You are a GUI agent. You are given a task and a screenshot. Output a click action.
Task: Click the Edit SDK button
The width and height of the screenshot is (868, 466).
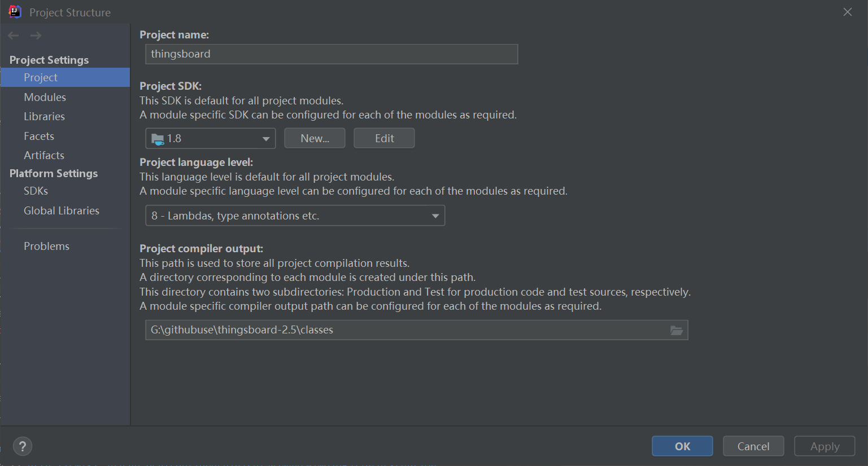(384, 138)
